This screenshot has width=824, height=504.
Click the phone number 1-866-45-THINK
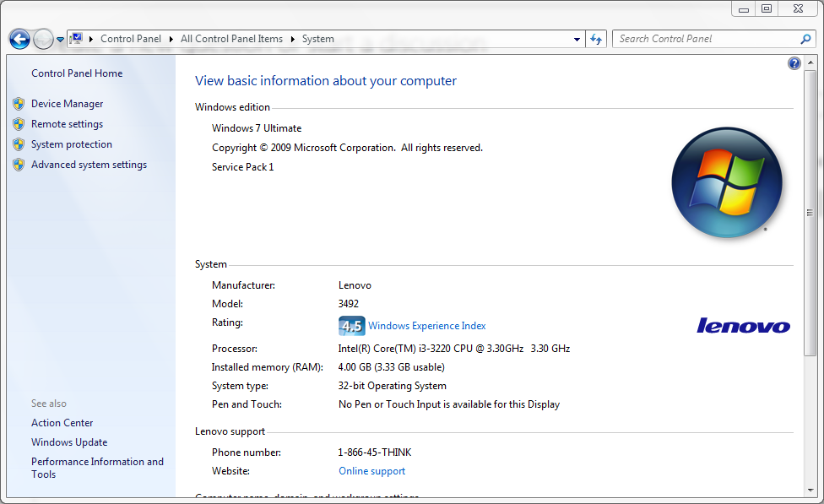(x=375, y=453)
